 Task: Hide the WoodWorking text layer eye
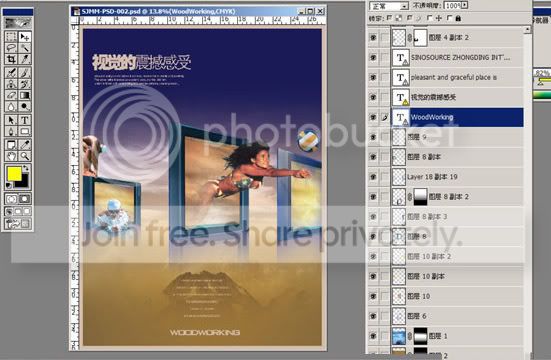coord(373,117)
